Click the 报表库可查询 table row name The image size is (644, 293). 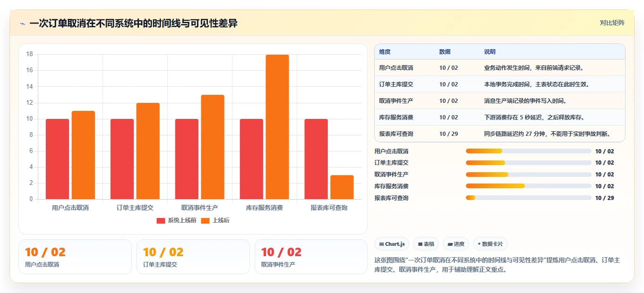tap(396, 134)
